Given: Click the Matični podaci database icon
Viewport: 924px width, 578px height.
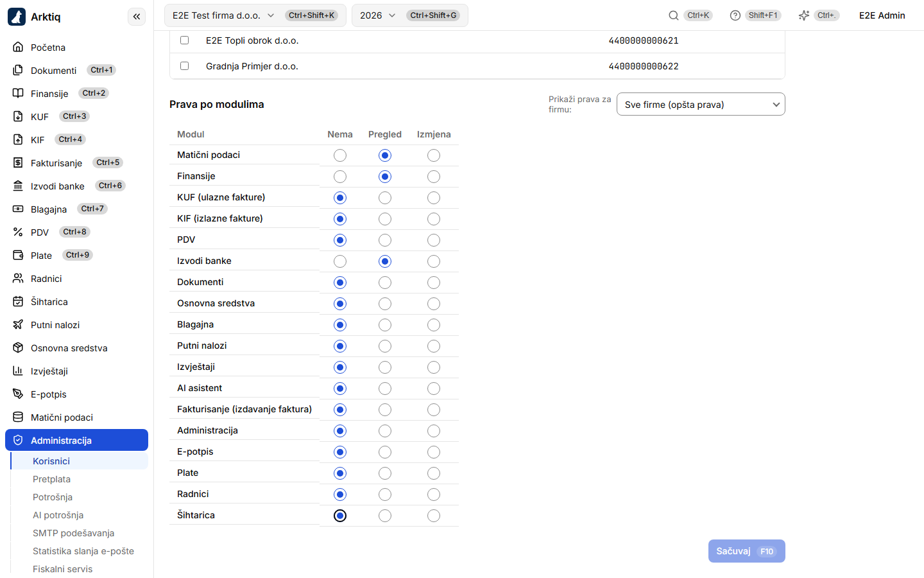Looking at the screenshot, I should (18, 417).
